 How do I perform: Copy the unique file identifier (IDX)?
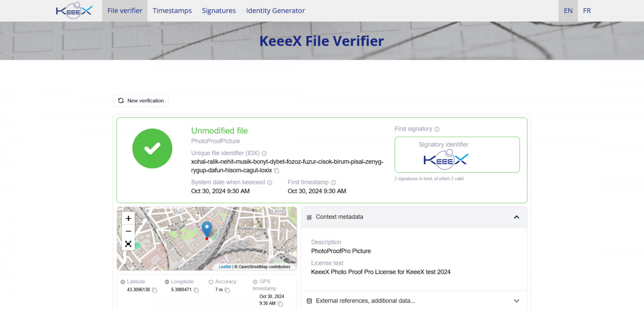coord(277,171)
